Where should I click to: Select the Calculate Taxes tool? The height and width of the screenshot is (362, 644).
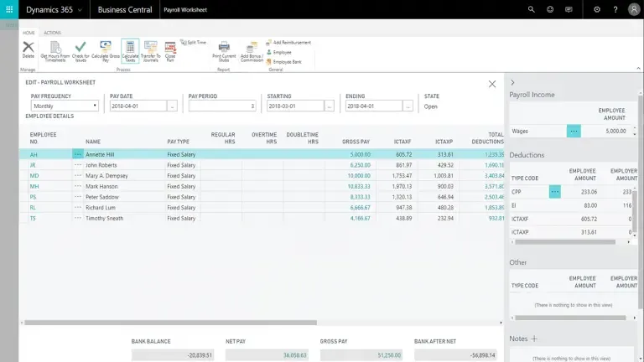coord(130,50)
